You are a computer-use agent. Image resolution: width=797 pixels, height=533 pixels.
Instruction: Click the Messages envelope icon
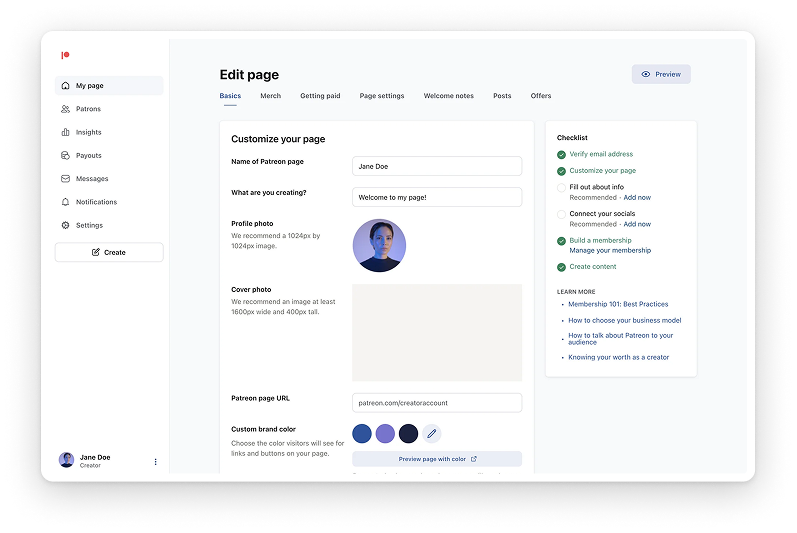(65, 179)
